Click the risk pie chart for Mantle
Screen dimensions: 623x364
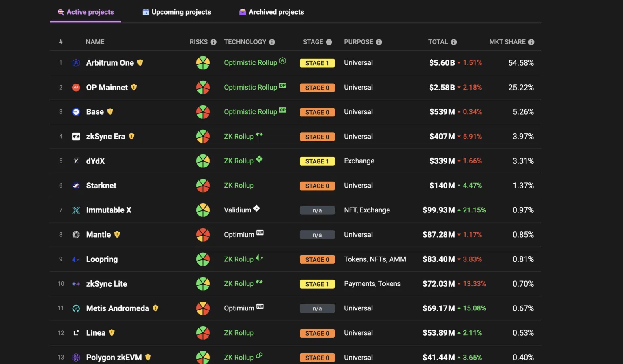click(203, 235)
